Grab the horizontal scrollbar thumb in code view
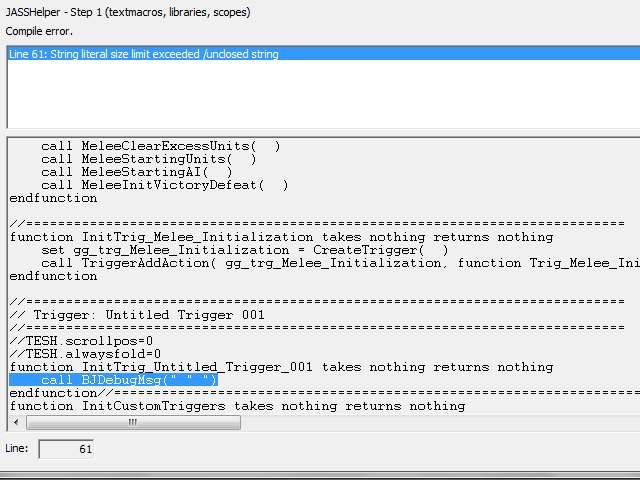The width and height of the screenshot is (640, 480). pyautogui.click(x=133, y=422)
